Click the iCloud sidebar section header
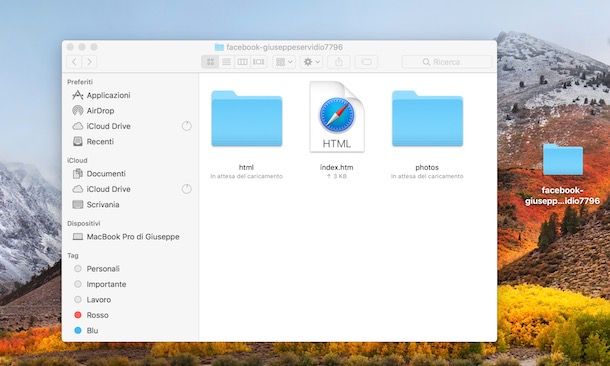 pos(77,161)
